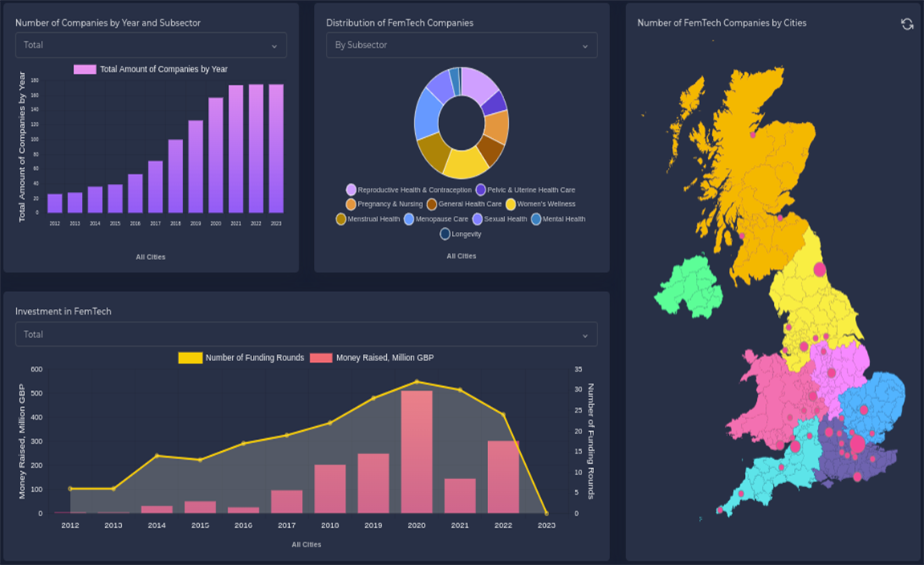
Task: Click the Mental Health legend circle
Action: tap(536, 219)
